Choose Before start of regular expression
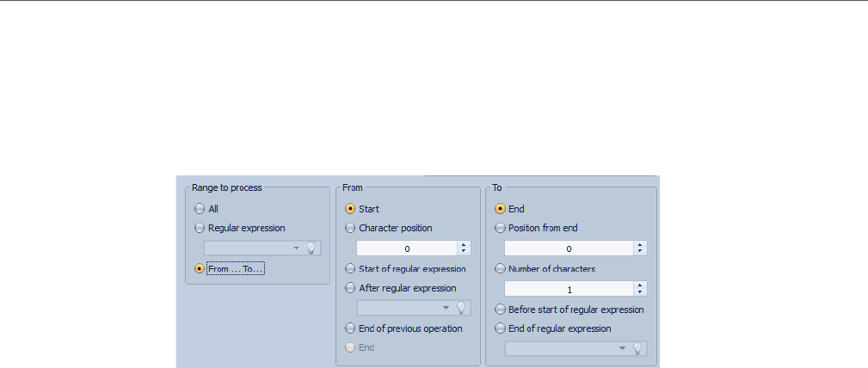 [x=500, y=309]
